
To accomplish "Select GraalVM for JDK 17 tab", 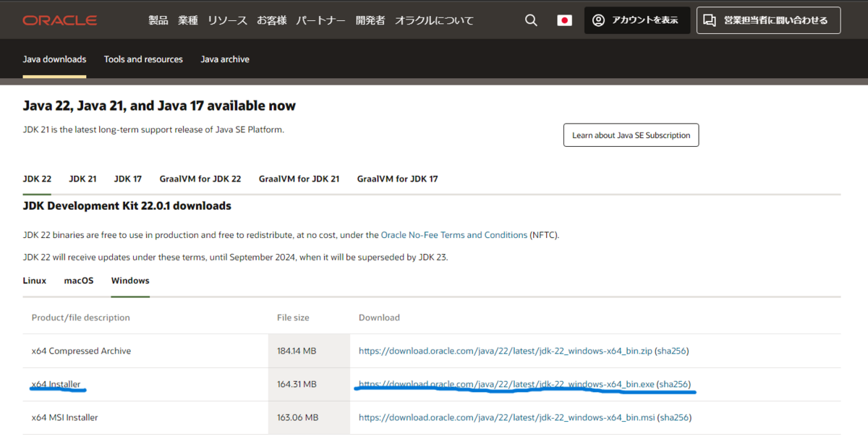I will point(397,179).
